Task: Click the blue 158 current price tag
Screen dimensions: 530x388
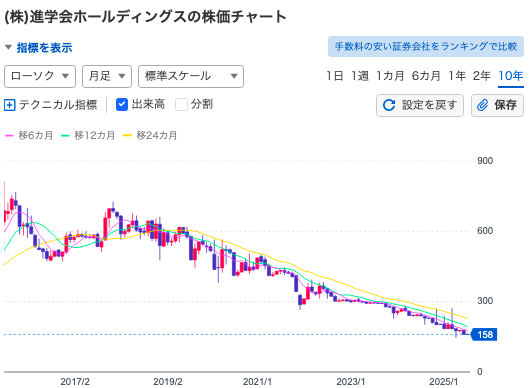Action: point(484,335)
